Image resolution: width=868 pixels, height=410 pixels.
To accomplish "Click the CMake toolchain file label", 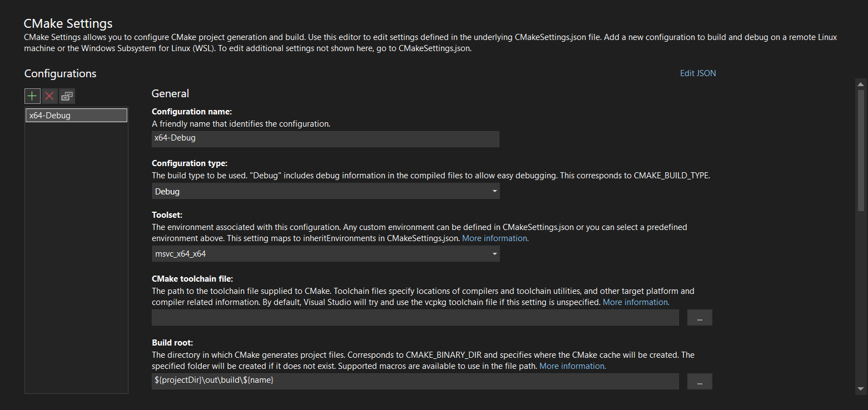I will [x=192, y=278].
